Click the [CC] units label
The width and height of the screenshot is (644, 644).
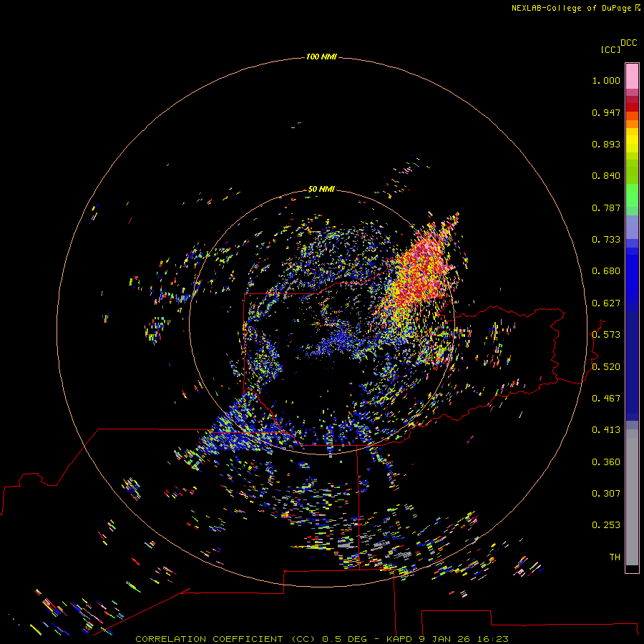click(611, 50)
